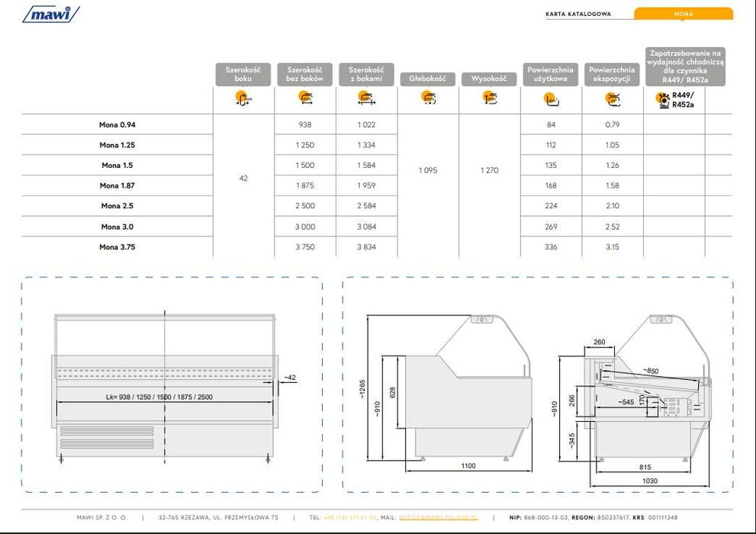Select the Mona 1.25 row label
The width and height of the screenshot is (756, 534).
coord(117,145)
